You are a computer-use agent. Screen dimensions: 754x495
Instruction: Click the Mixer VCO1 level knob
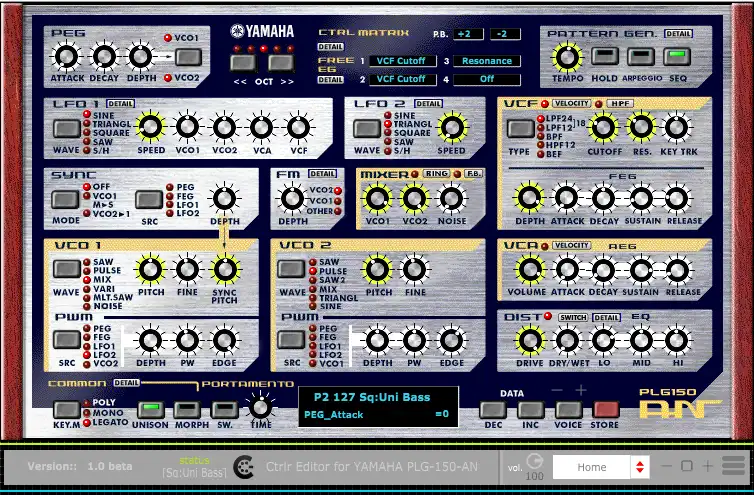(x=377, y=198)
